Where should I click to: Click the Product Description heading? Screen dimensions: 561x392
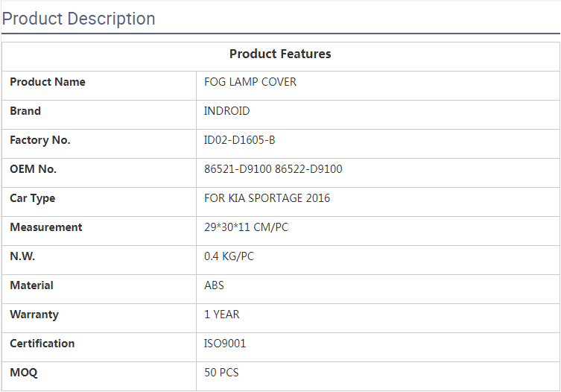[x=79, y=19]
